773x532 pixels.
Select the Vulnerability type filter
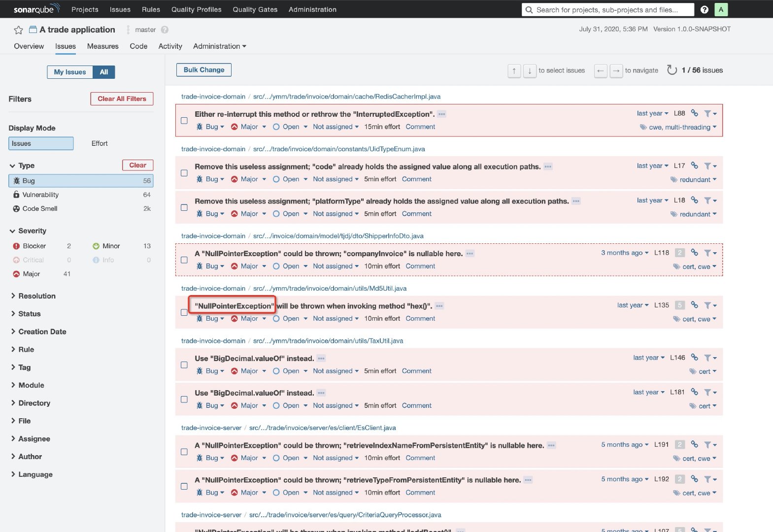81,195
